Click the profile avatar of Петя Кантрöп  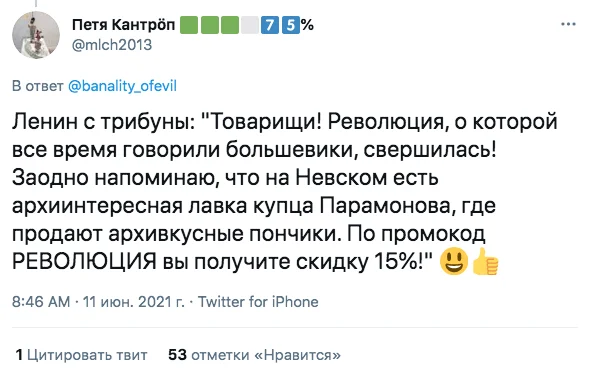[36, 35]
